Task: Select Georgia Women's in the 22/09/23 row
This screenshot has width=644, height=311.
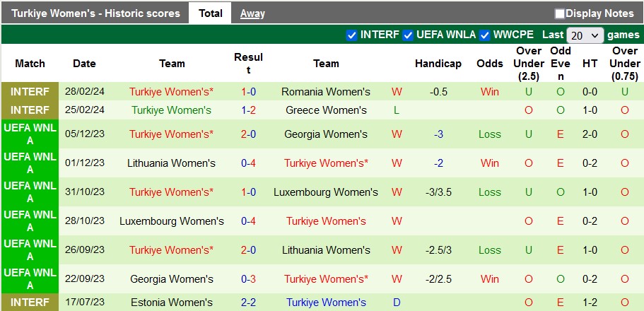Action: point(172,278)
